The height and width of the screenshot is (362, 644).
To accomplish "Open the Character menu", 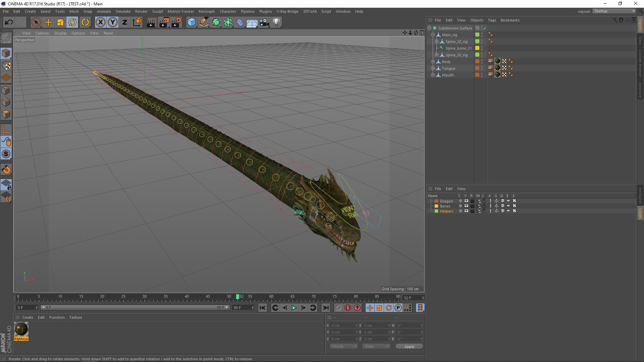I will tap(228, 11).
